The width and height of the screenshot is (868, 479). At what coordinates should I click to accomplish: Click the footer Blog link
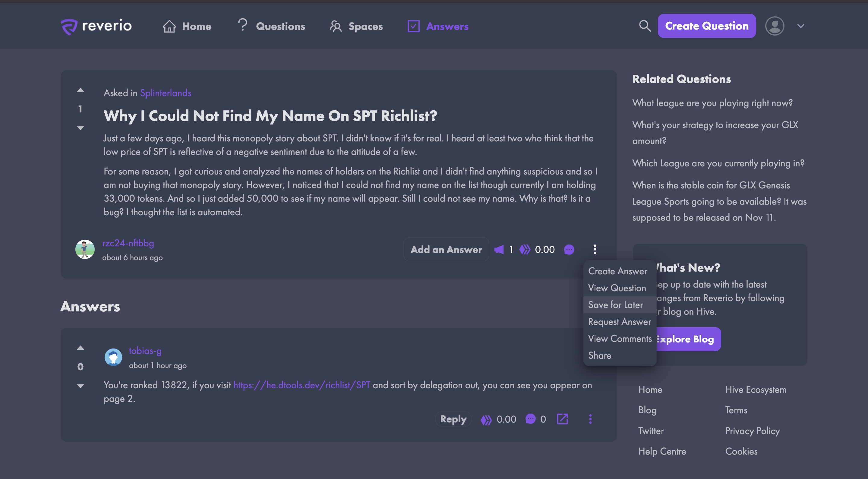point(647,410)
